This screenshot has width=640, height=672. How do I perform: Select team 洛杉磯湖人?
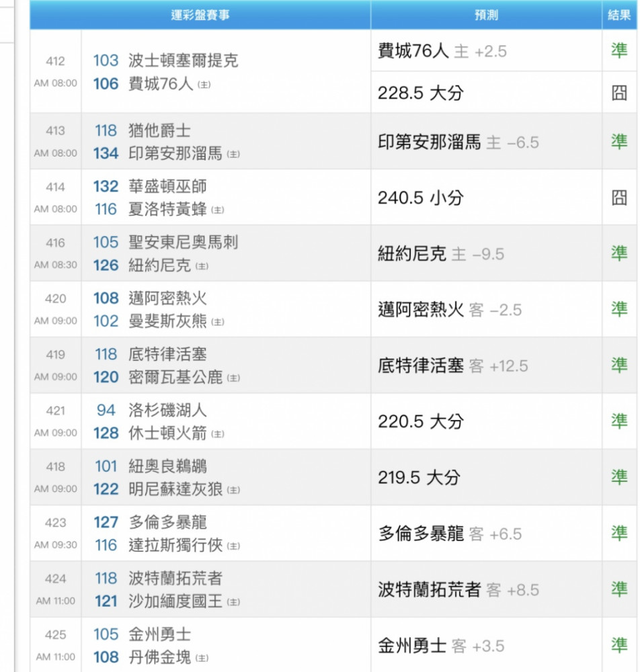[167, 410]
